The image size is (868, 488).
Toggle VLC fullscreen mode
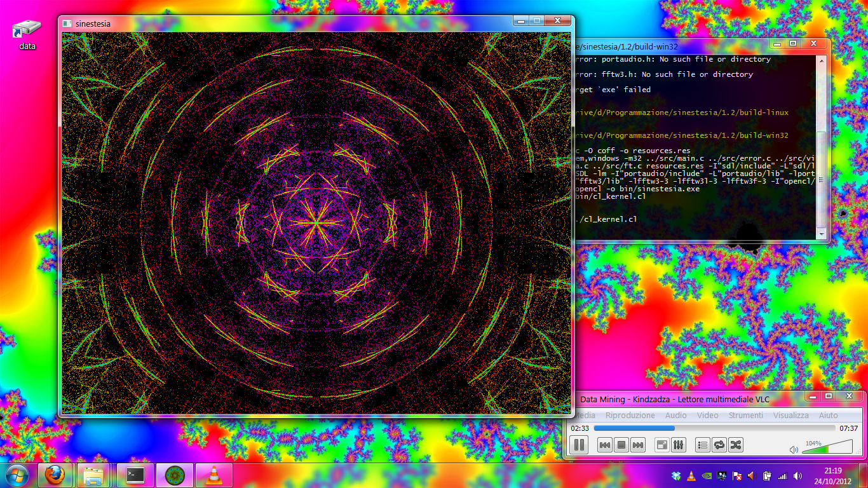(x=662, y=445)
